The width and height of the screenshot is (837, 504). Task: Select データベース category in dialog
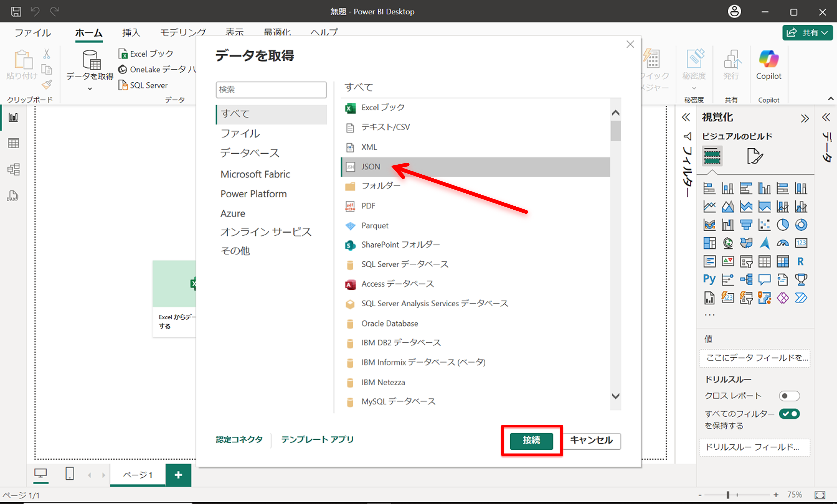[249, 153]
